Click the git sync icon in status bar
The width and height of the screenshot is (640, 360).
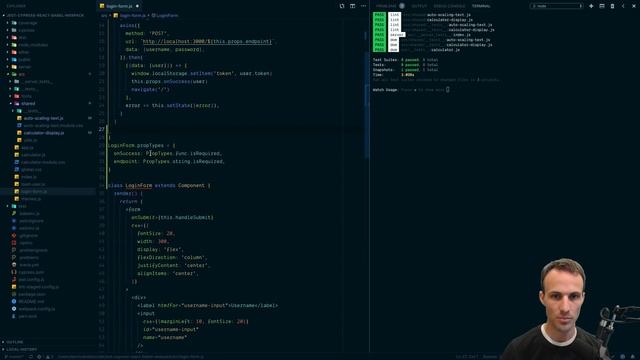[31, 357]
